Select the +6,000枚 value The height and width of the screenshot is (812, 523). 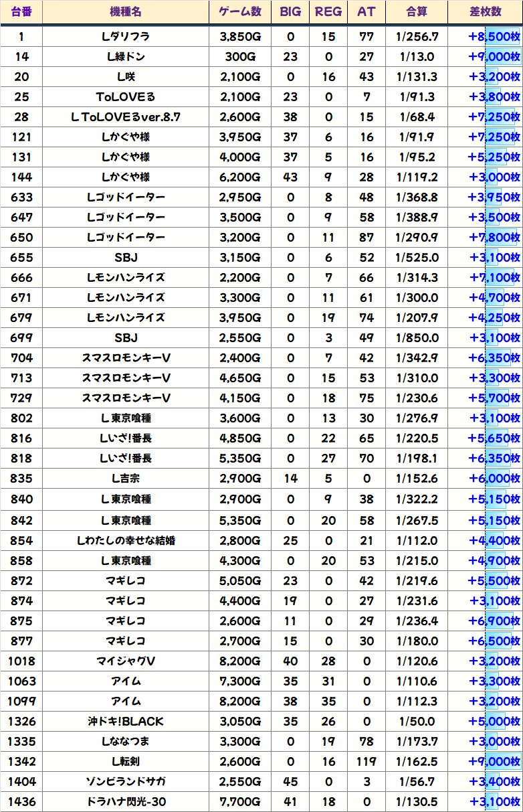coord(494,479)
